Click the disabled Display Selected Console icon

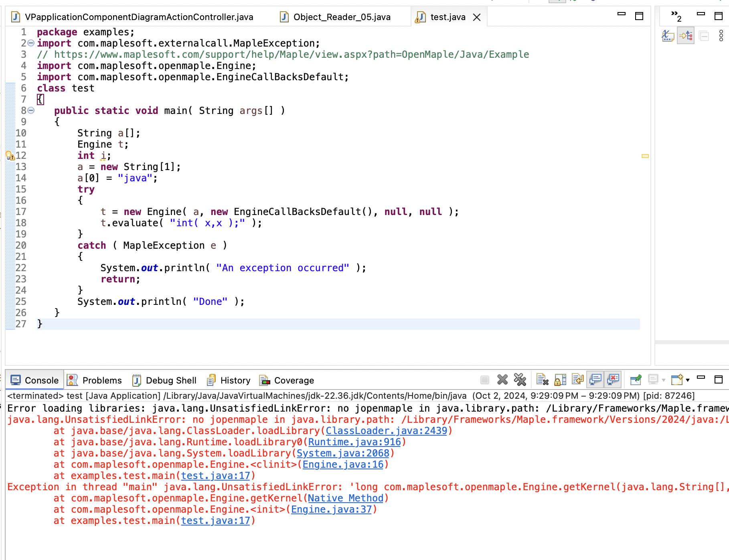[653, 379]
